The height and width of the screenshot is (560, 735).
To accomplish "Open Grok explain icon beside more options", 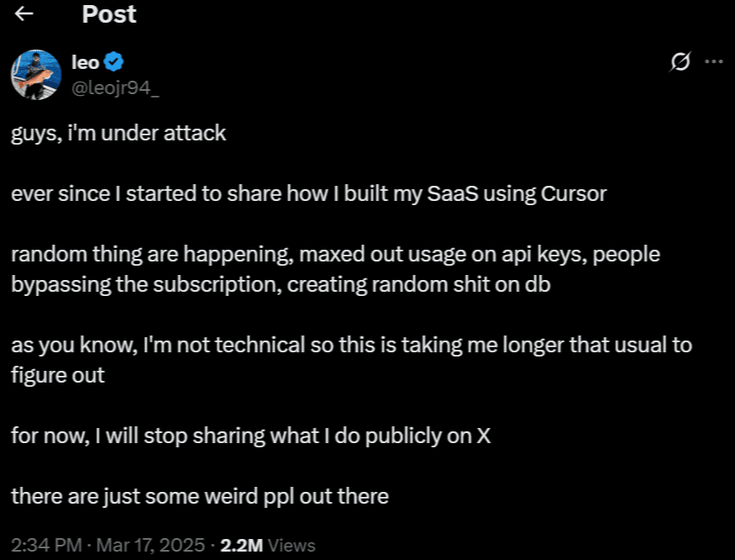I will click(680, 61).
